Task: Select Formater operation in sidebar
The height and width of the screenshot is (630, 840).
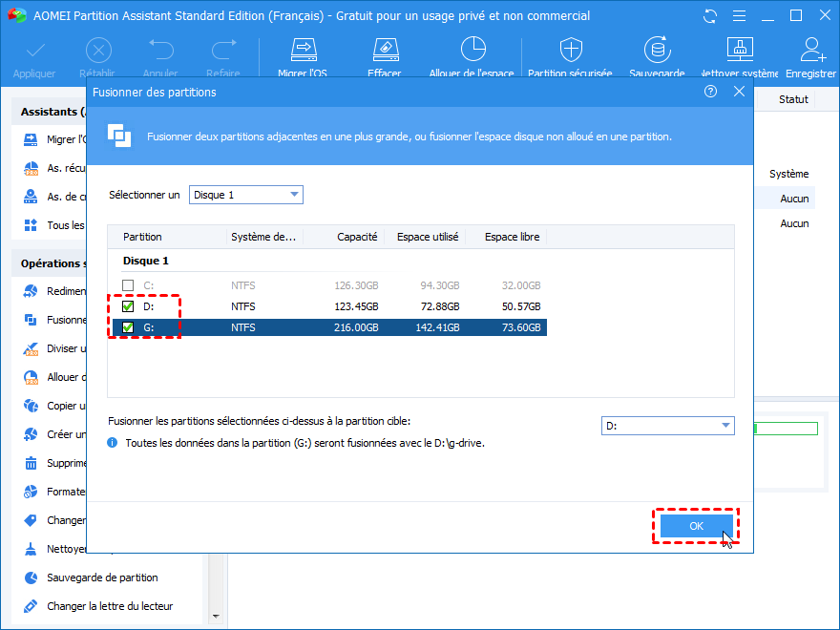Action: coord(54,492)
